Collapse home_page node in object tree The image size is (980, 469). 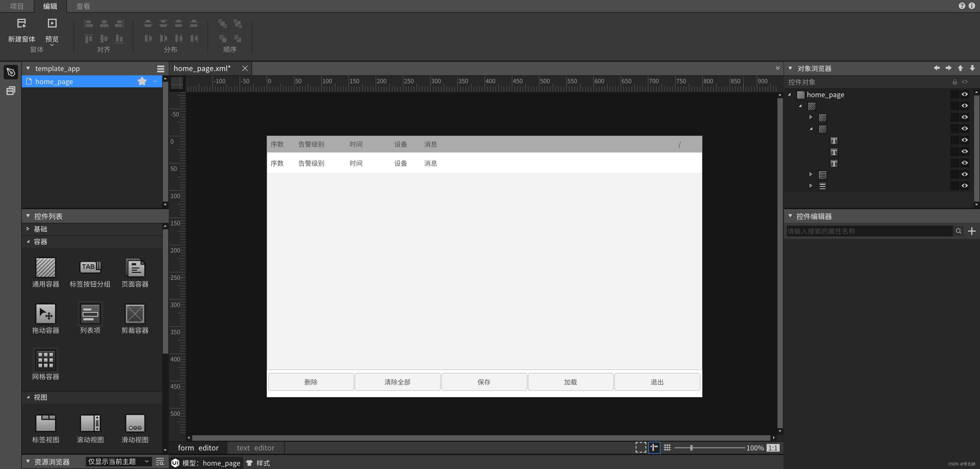[789, 95]
